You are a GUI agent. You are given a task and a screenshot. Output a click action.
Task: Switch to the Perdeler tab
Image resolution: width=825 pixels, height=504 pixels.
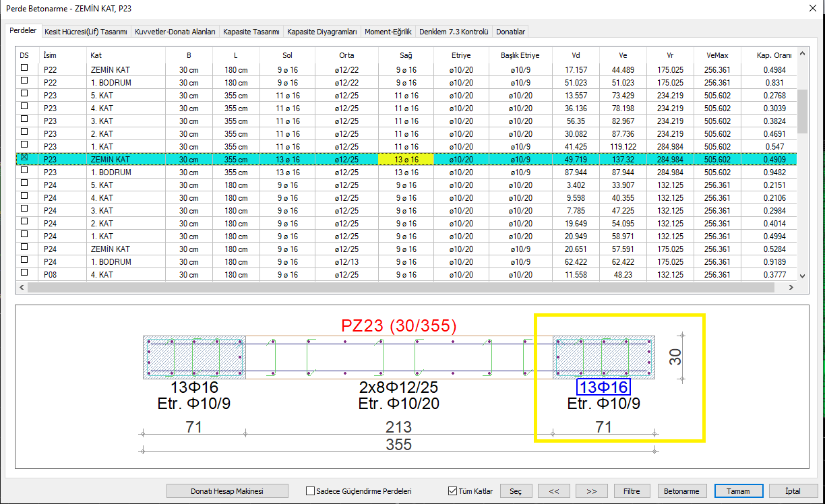23,31
